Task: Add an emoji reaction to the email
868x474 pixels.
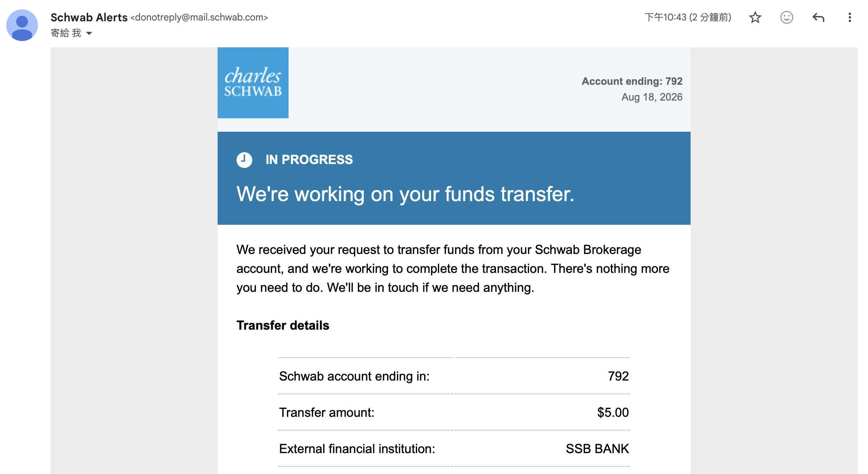Action: pyautogui.click(x=786, y=17)
